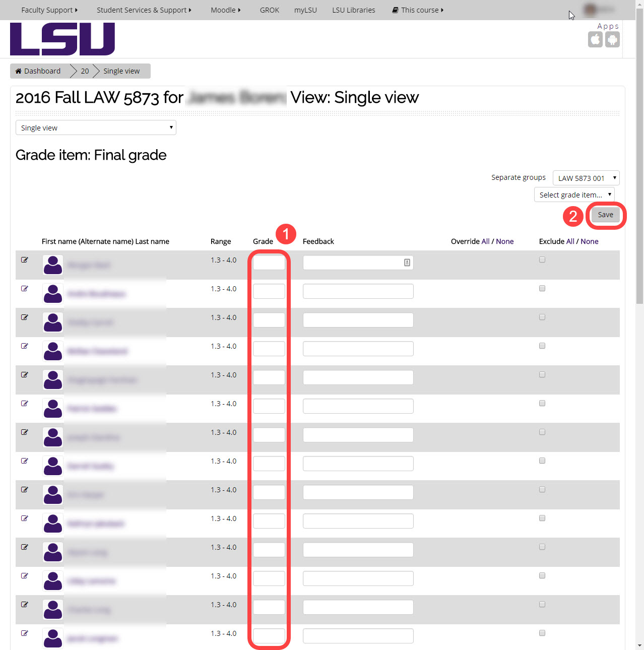Open the Moodle menu
Screen dimensions: 644x650
point(225,10)
